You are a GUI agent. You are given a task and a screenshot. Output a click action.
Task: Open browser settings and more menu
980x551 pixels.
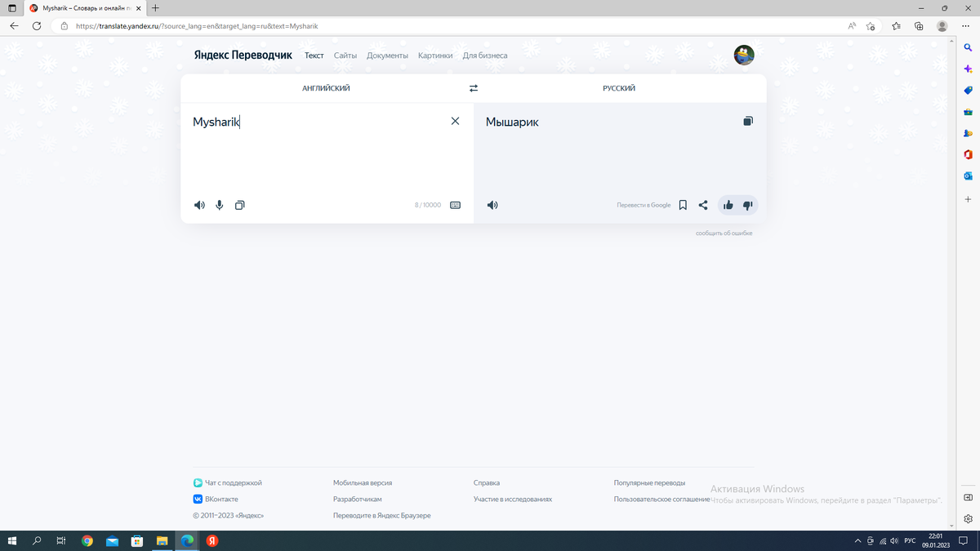coord(966,26)
